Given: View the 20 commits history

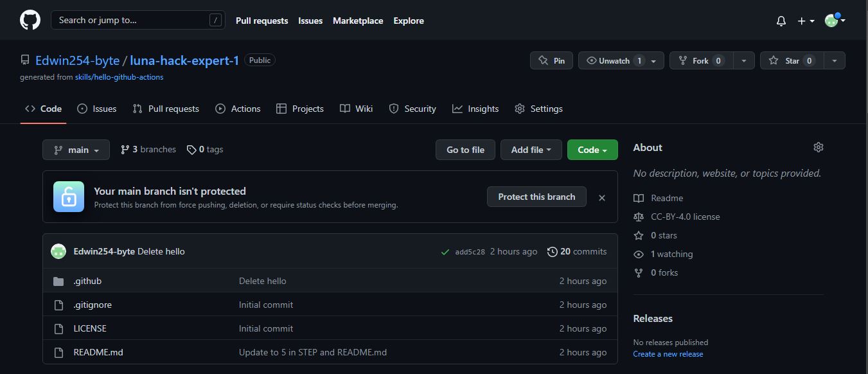Looking at the screenshot, I should point(577,251).
